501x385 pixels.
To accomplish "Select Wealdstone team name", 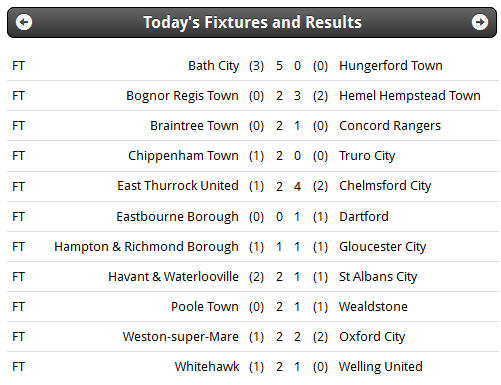I will 373,307.
